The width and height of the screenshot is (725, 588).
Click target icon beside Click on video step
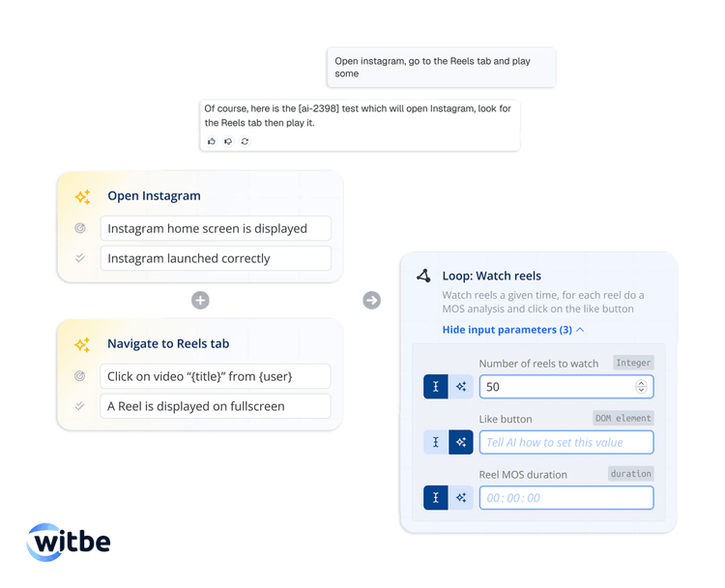[80, 376]
